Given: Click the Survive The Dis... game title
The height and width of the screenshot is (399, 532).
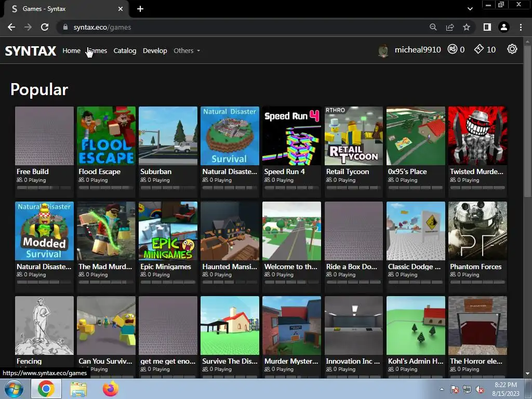Looking at the screenshot, I should tap(230, 362).
